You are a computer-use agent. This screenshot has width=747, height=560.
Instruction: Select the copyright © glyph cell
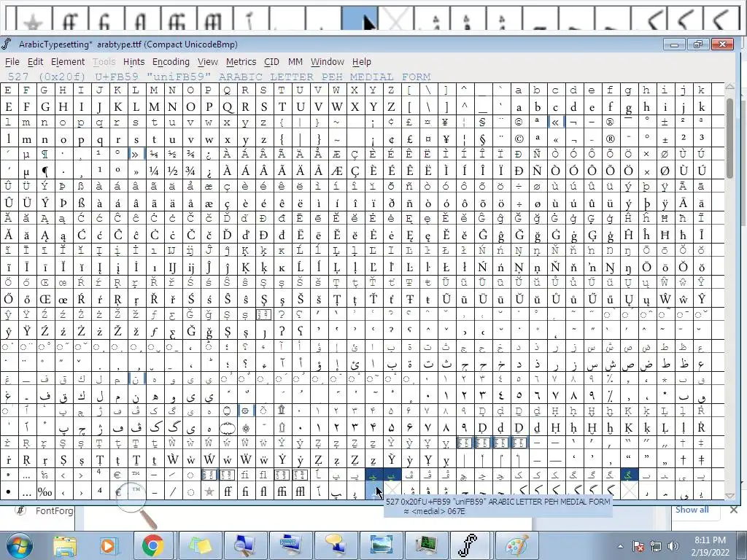pyautogui.click(x=519, y=139)
